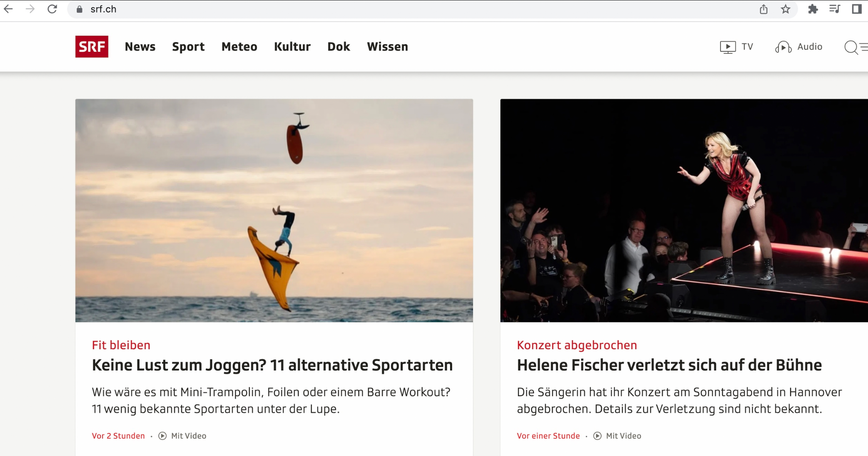Image resolution: width=868 pixels, height=456 pixels.
Task: Go to the Meteo section
Action: 239,47
